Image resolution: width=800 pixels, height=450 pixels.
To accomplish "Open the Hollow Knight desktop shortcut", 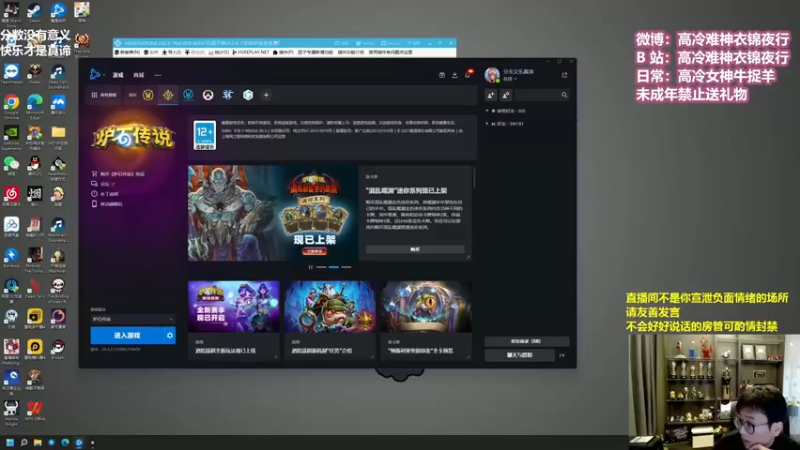I will [x=11, y=412].
